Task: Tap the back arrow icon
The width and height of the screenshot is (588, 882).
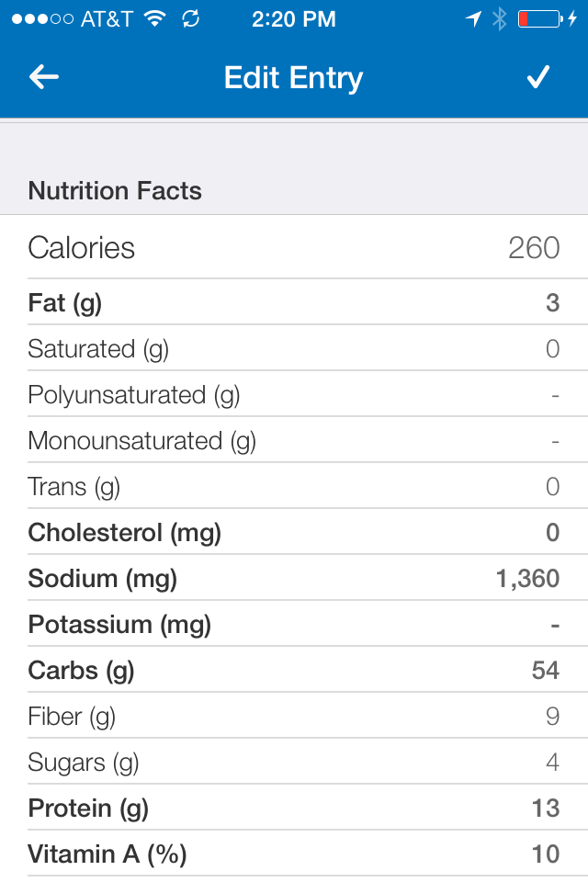Action: tap(44, 78)
